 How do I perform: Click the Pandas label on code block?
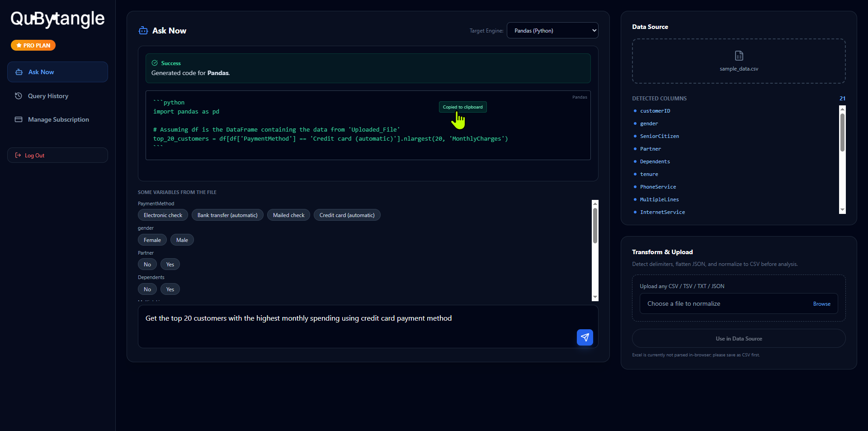click(x=580, y=97)
